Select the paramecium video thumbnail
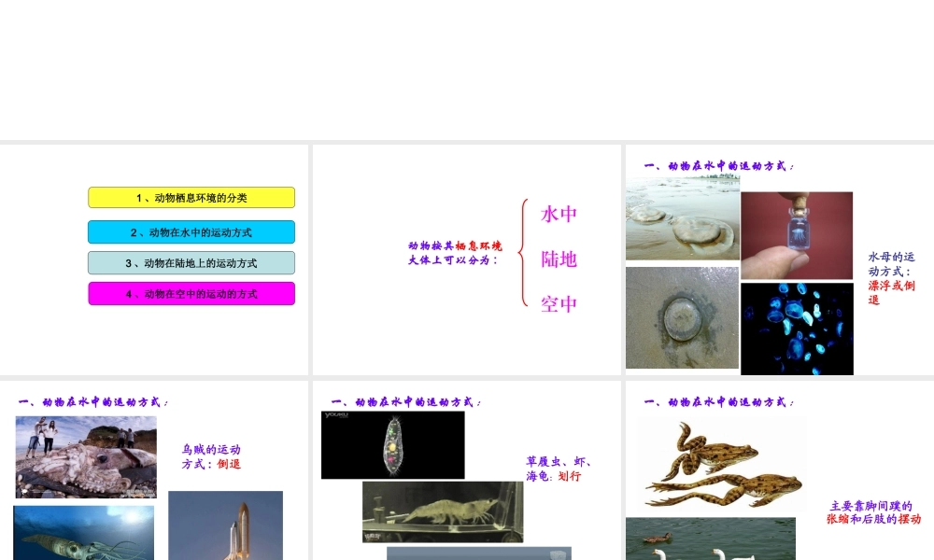 click(x=392, y=444)
